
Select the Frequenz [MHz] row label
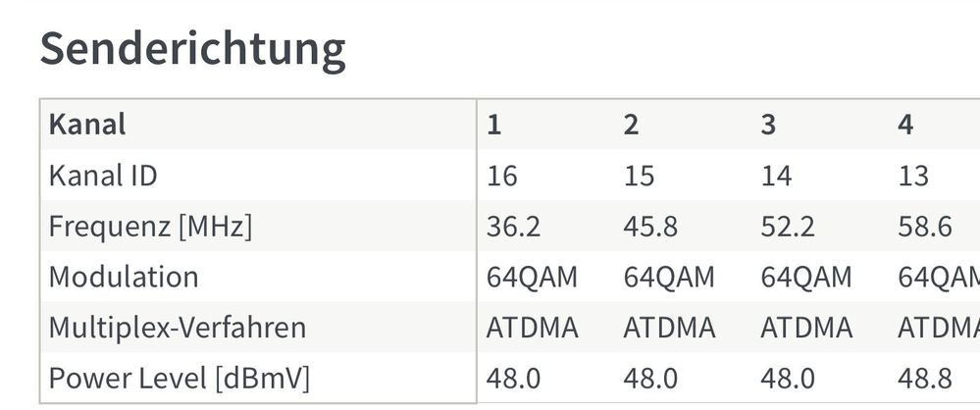click(150, 227)
